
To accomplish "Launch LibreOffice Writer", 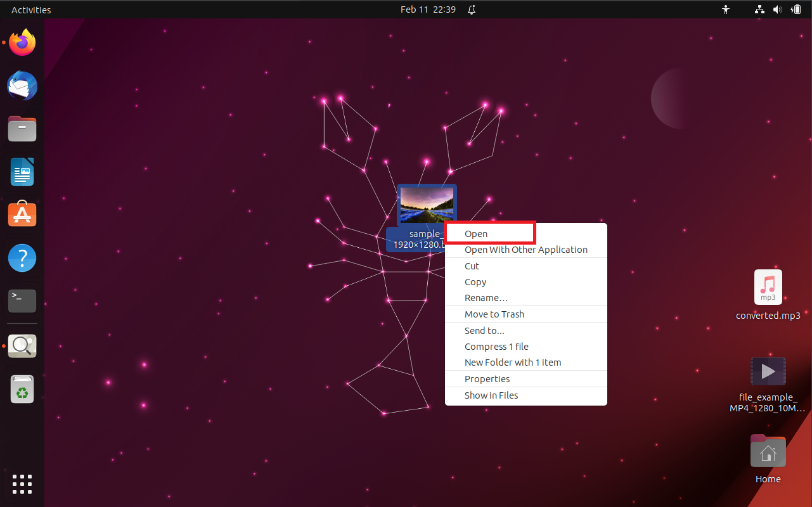I will click(x=22, y=172).
